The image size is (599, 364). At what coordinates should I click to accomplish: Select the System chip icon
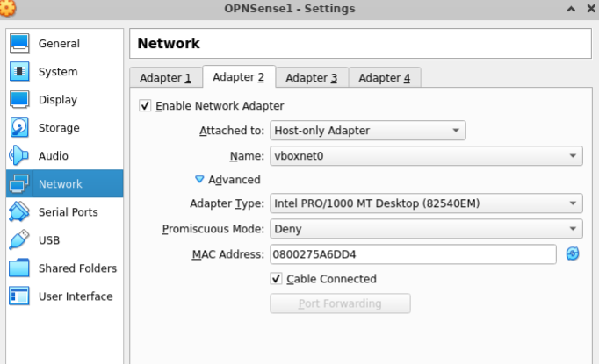(20, 72)
